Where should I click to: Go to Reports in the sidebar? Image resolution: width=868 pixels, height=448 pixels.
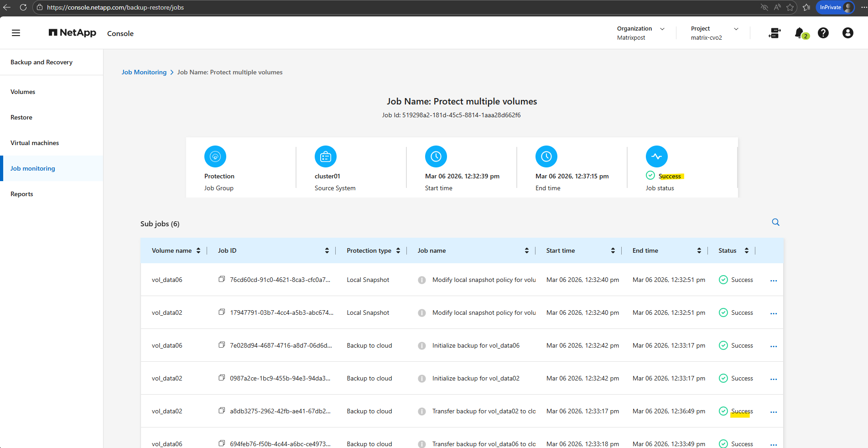22,194
